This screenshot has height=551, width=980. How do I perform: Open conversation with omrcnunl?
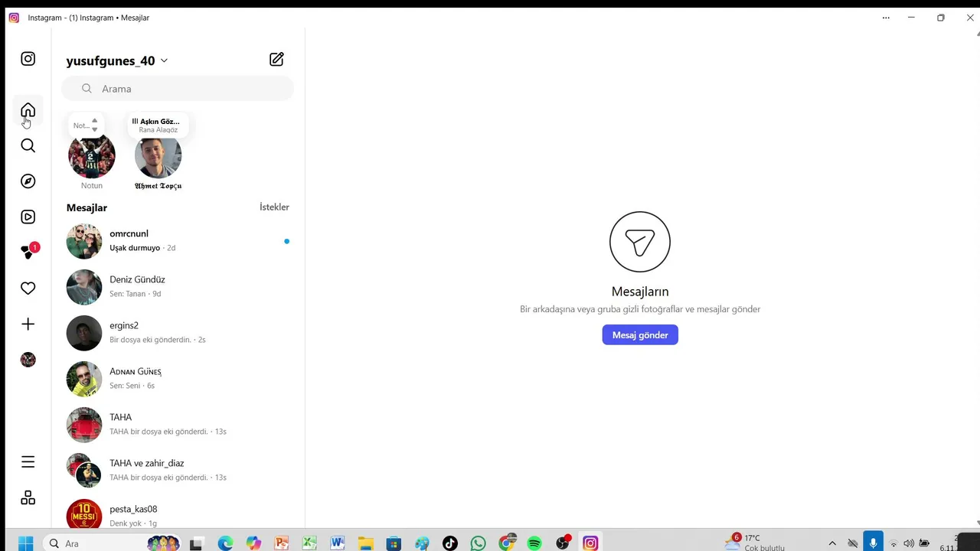point(178,241)
